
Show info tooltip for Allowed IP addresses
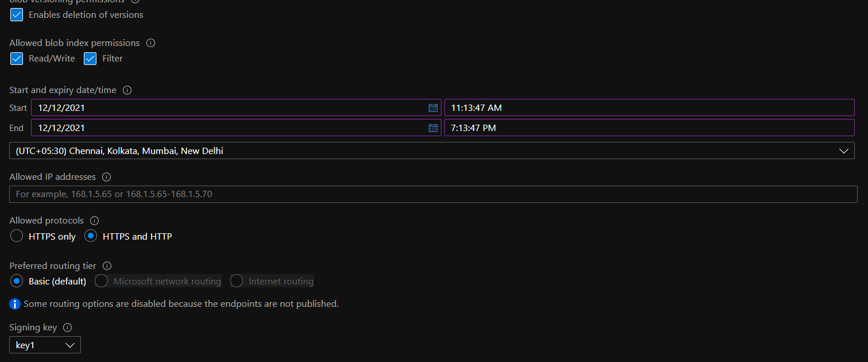tap(106, 177)
